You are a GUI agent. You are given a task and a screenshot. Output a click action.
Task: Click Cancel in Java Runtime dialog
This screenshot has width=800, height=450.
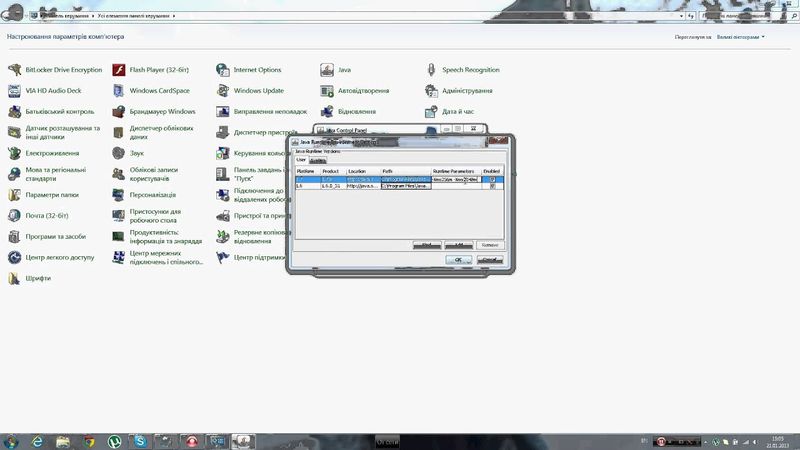[x=488, y=259]
